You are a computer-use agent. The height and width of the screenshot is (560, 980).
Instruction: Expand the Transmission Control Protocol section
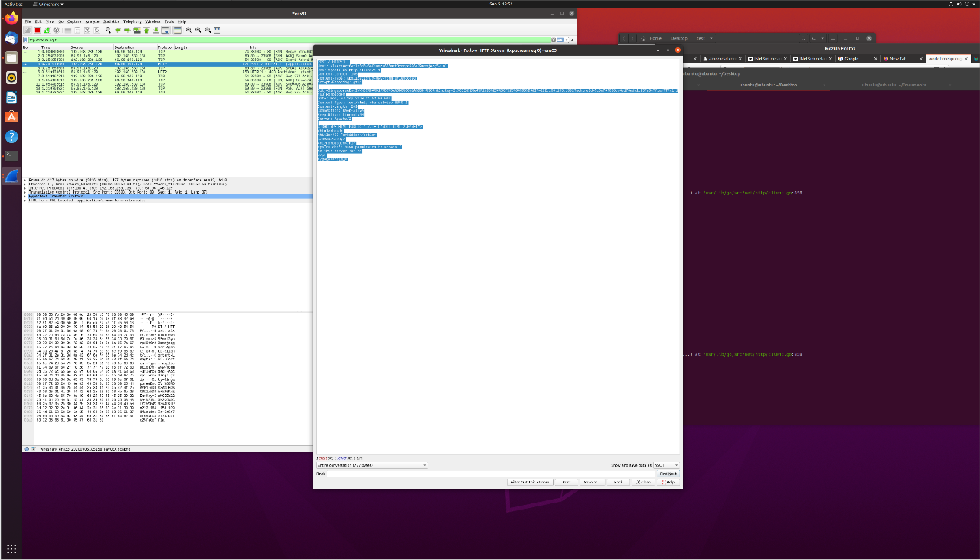click(25, 191)
